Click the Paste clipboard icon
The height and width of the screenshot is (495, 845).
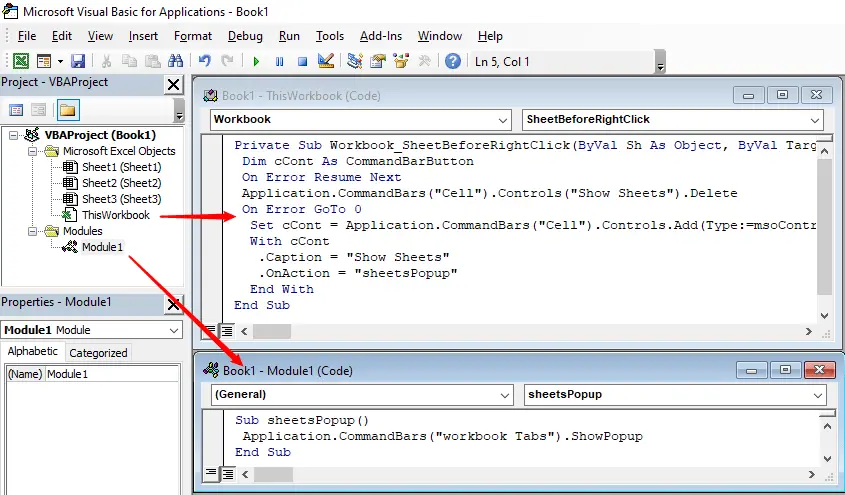(153, 61)
